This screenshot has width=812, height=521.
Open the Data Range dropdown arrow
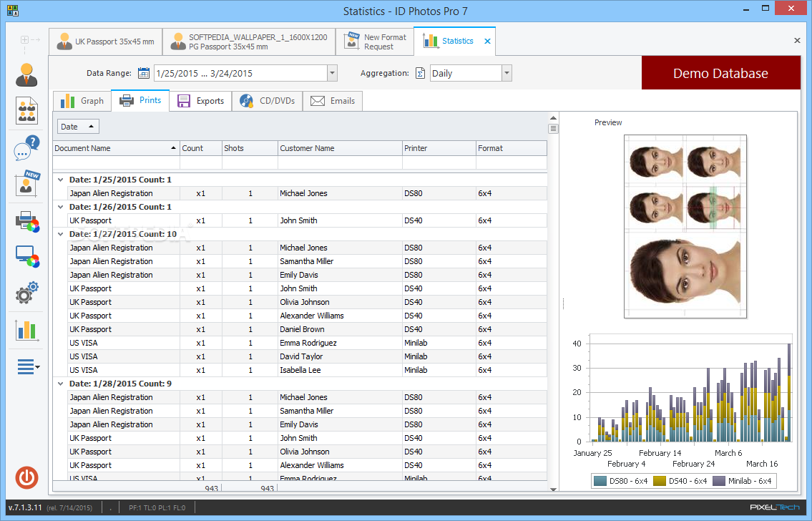coord(332,73)
